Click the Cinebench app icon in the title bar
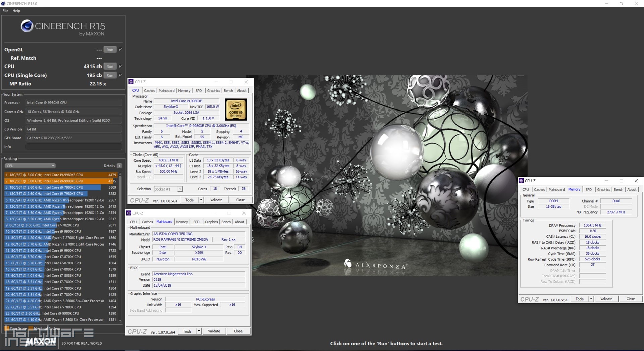 click(3, 3)
